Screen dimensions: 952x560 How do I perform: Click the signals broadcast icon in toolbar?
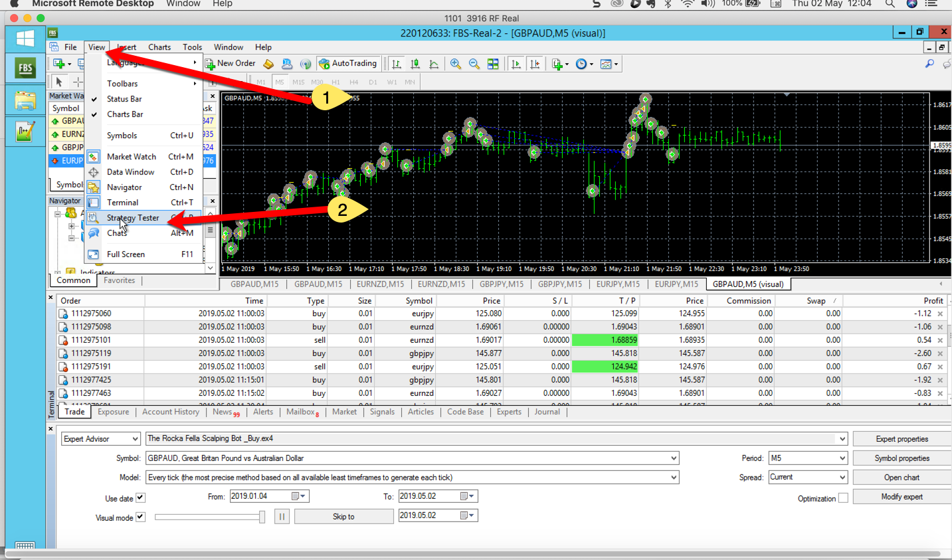(x=306, y=64)
